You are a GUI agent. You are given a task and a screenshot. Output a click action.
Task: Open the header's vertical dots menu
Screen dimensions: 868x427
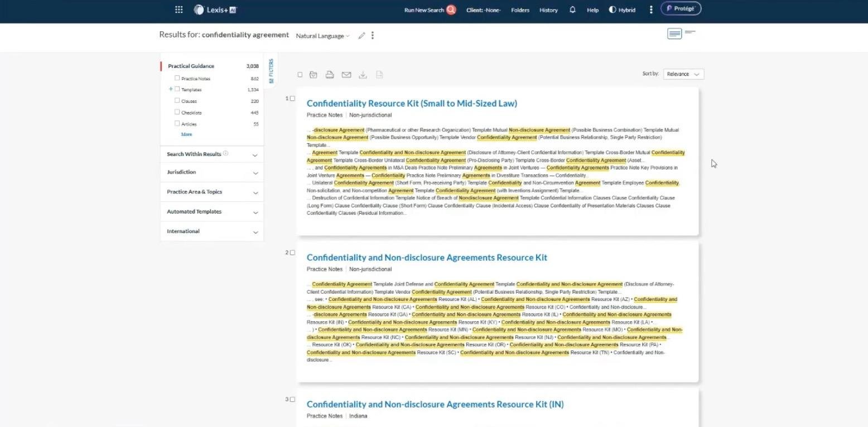(650, 9)
